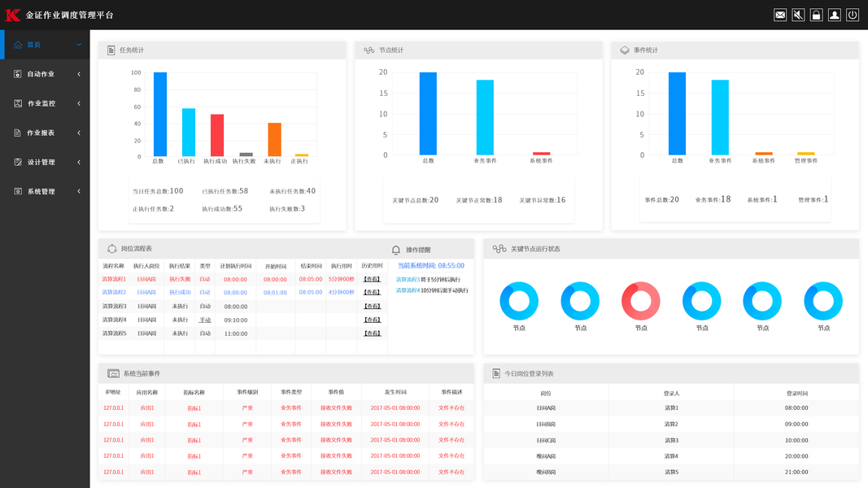Click 当日任务总数:100 statistic
This screenshot has height=488, width=868.
point(158,191)
